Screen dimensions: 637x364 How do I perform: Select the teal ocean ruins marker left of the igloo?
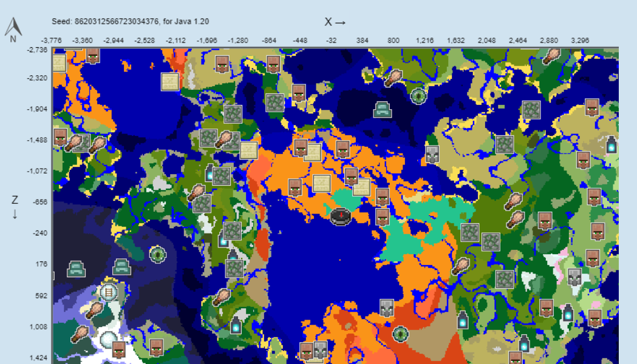pos(76,268)
